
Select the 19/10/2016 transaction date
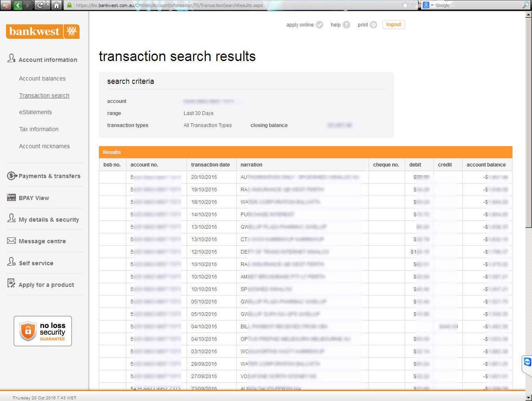point(204,190)
